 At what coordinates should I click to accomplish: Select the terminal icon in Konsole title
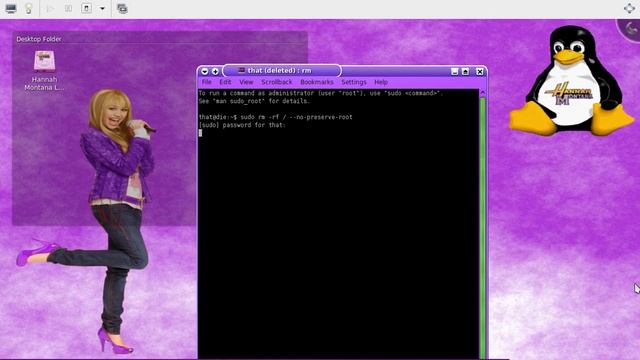[x=241, y=70]
